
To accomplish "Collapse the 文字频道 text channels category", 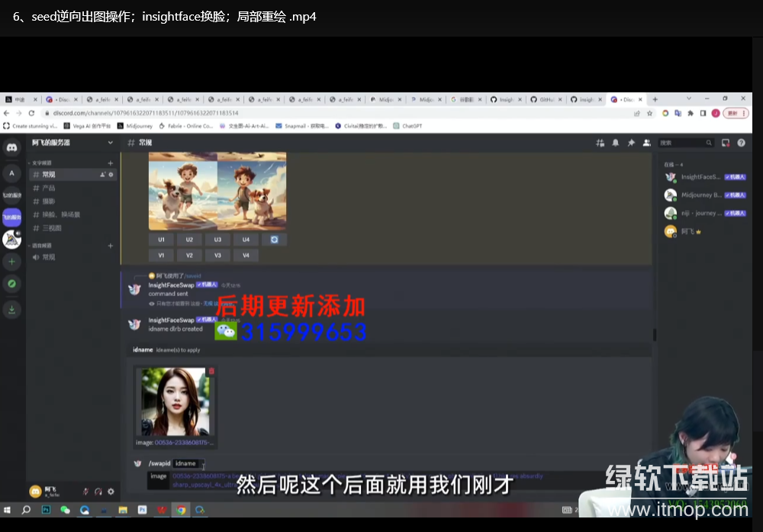I will pyautogui.click(x=42, y=163).
